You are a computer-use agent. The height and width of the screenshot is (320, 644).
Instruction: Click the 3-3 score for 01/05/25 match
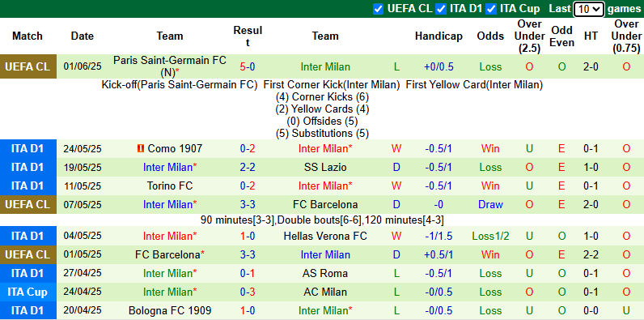pyautogui.click(x=248, y=254)
